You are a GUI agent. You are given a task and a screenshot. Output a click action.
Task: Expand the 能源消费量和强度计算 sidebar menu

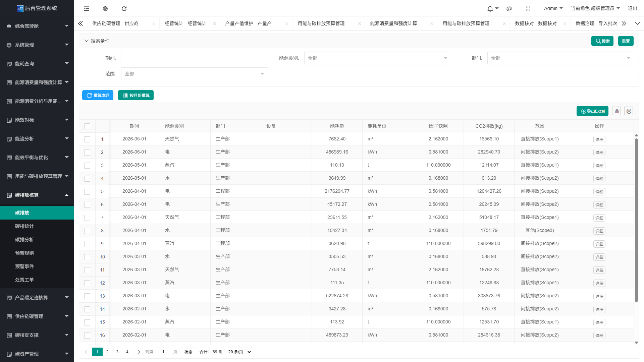(37, 82)
